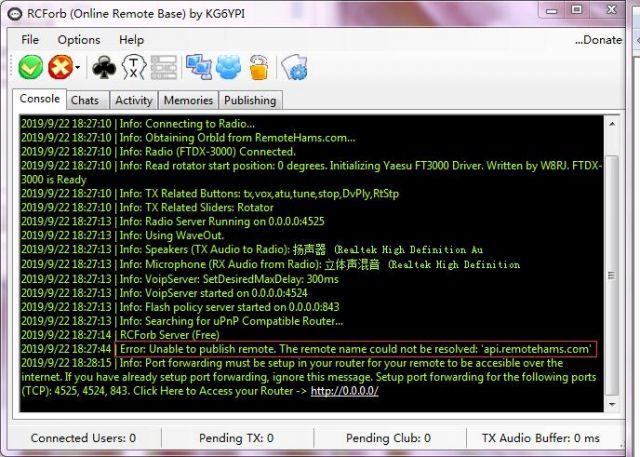The width and height of the screenshot is (640, 457).
Task: Click the 'Flash policy server started' log line
Action: [x=180, y=307]
